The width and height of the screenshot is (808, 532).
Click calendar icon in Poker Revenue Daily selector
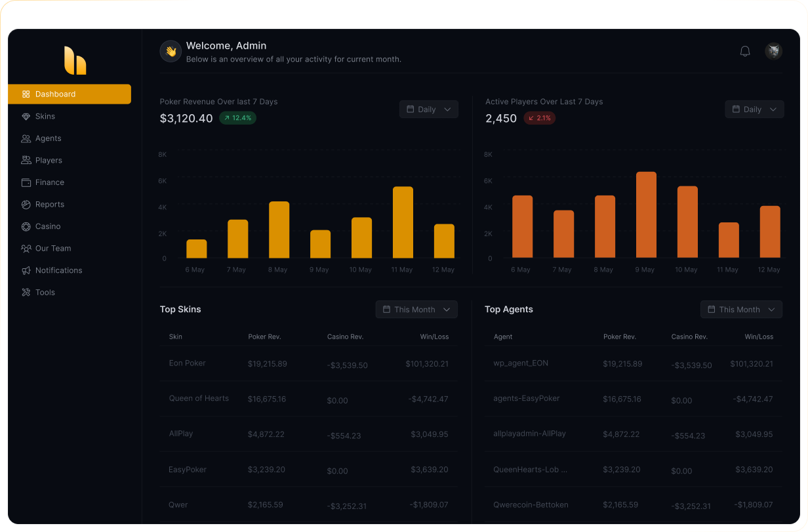pyautogui.click(x=411, y=110)
